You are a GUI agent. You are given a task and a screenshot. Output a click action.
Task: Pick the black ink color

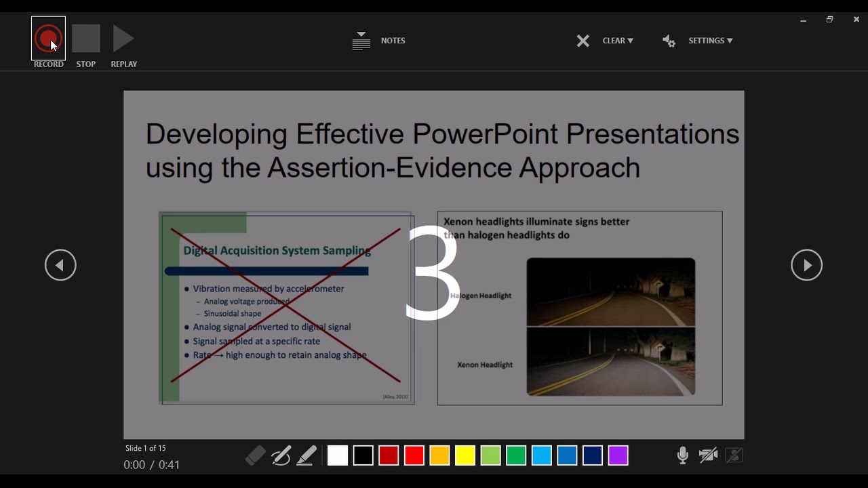[363, 455]
